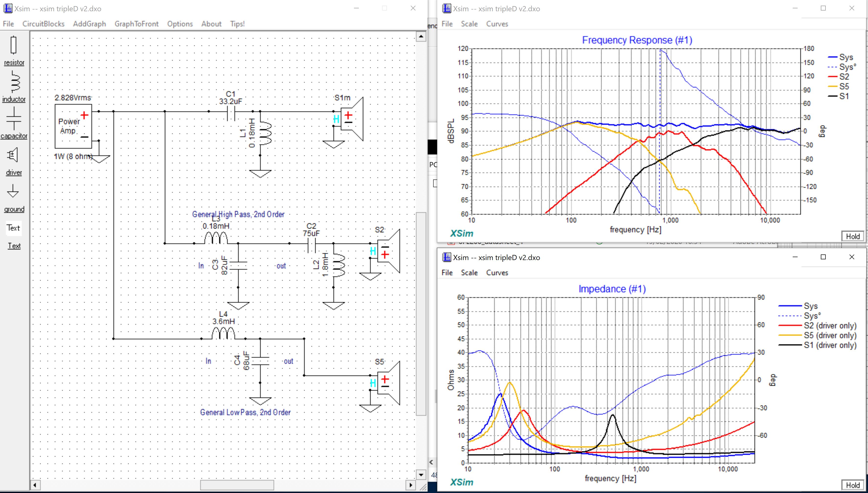This screenshot has height=493, width=868.
Task: Open Curves menu in Frequency Response window
Action: pyautogui.click(x=497, y=24)
